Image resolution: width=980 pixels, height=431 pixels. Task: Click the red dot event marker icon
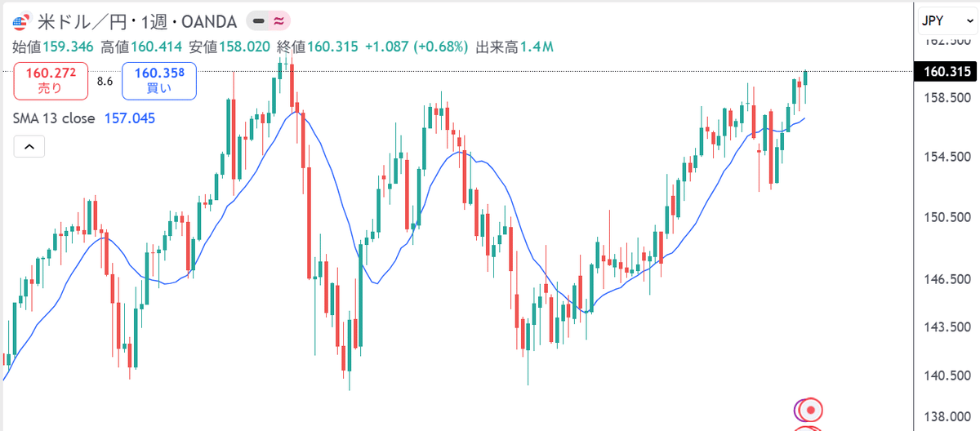[811, 410]
